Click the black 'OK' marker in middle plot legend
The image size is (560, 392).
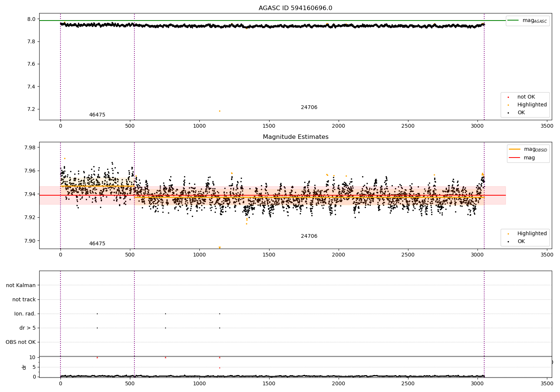508,242
